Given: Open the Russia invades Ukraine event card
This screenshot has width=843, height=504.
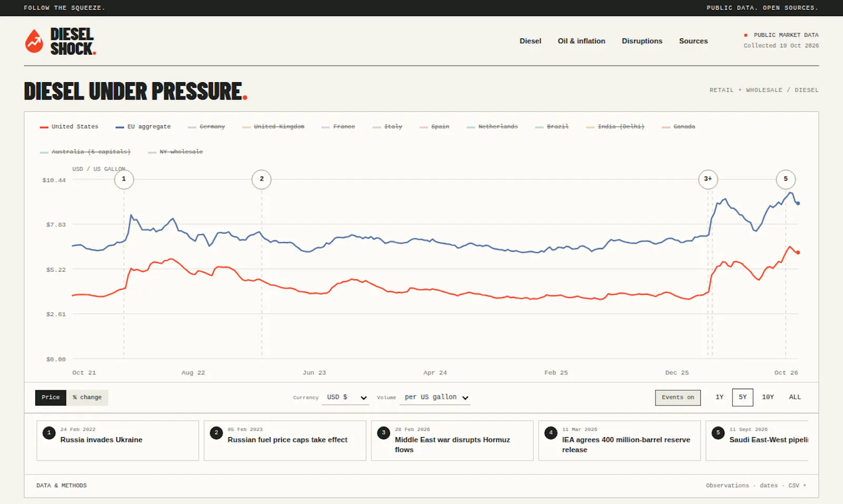Looking at the screenshot, I should pyautogui.click(x=117, y=440).
